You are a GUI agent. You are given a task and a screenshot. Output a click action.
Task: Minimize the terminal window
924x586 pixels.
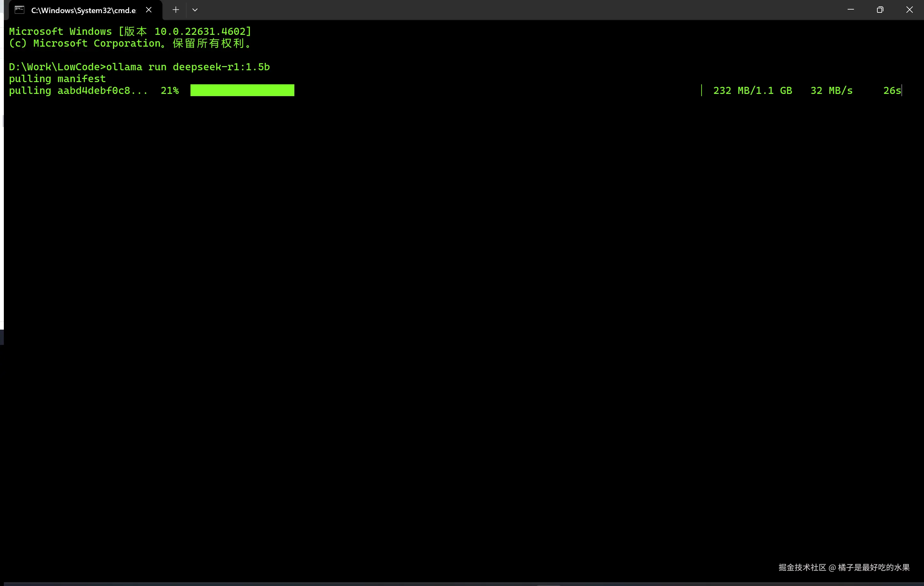click(851, 10)
